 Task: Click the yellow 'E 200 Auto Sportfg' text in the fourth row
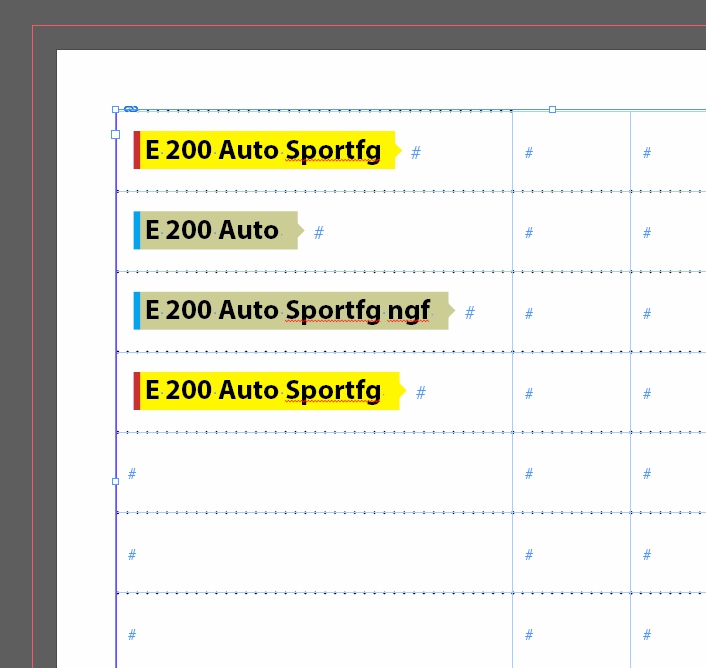263,390
